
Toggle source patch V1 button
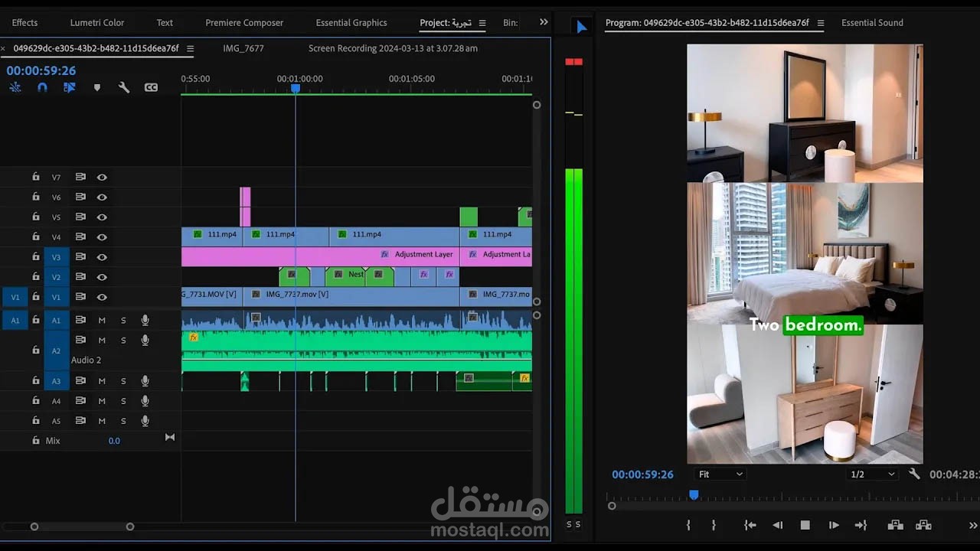tap(15, 297)
